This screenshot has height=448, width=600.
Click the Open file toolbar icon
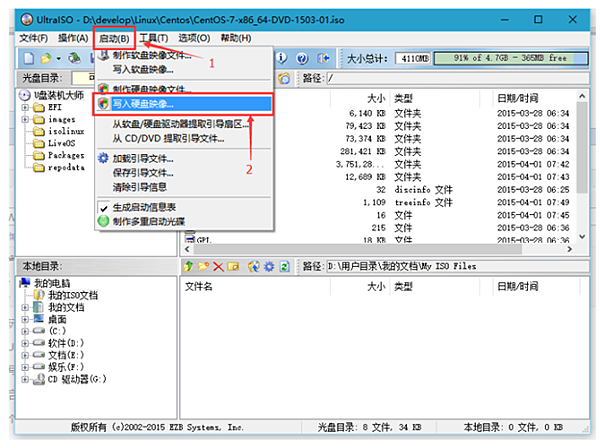46,59
